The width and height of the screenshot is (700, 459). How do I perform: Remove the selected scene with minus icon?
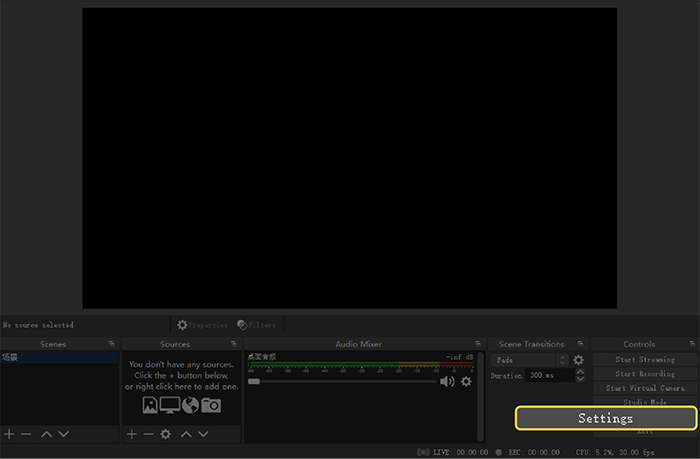click(26, 434)
